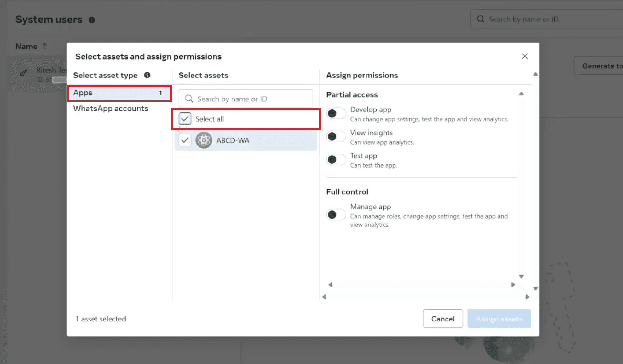Image resolution: width=623 pixels, height=364 pixels.
Task: Close the assign permissions dialog
Action: point(524,56)
